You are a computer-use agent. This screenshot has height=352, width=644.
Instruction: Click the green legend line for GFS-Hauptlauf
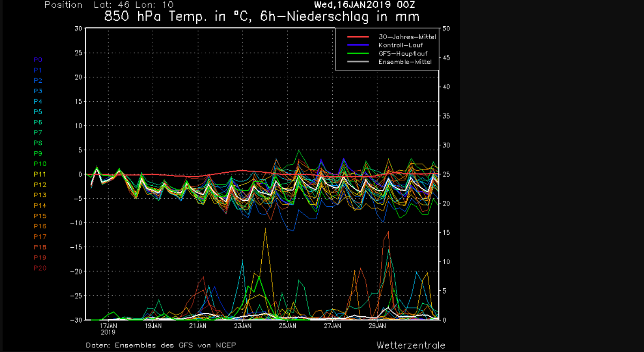pyautogui.click(x=358, y=53)
